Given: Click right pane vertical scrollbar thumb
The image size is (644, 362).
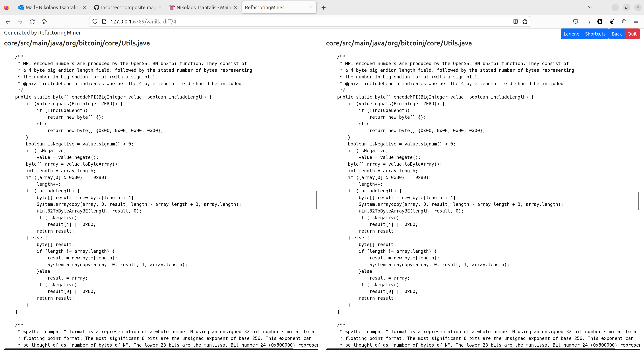Looking at the screenshot, I should pos(638,201).
